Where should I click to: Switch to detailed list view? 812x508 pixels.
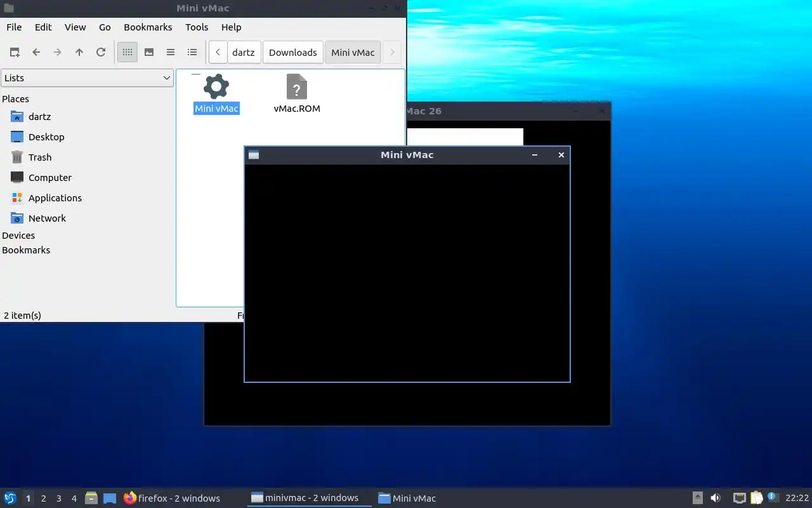pyautogui.click(x=192, y=52)
